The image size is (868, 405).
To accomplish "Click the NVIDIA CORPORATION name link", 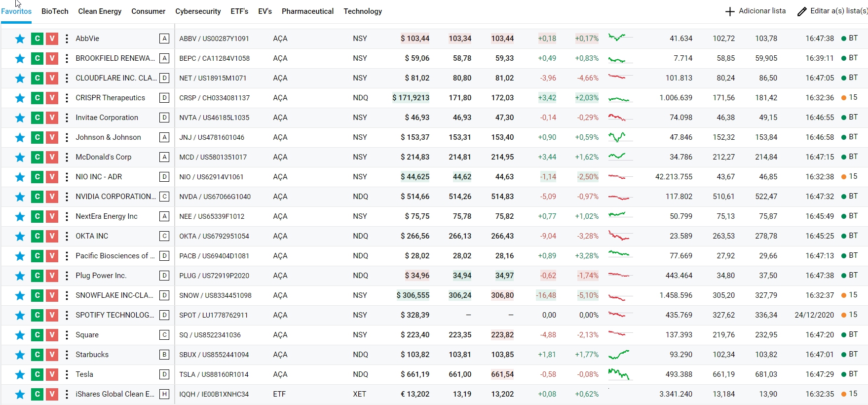I will tap(115, 197).
